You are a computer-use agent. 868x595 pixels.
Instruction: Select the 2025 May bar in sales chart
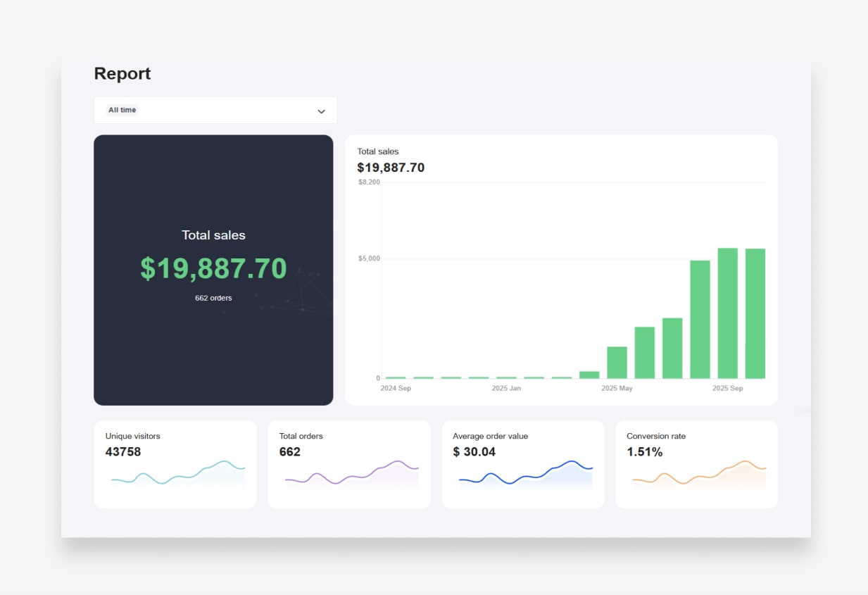coord(617,362)
